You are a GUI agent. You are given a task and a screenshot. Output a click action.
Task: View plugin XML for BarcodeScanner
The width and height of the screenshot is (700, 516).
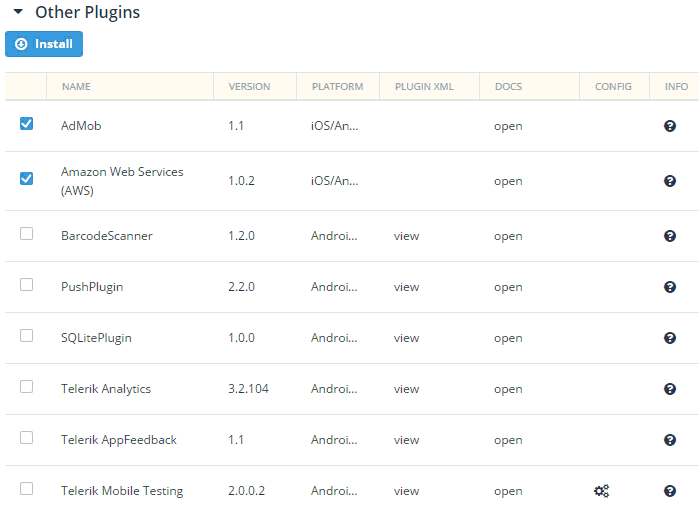click(x=406, y=236)
